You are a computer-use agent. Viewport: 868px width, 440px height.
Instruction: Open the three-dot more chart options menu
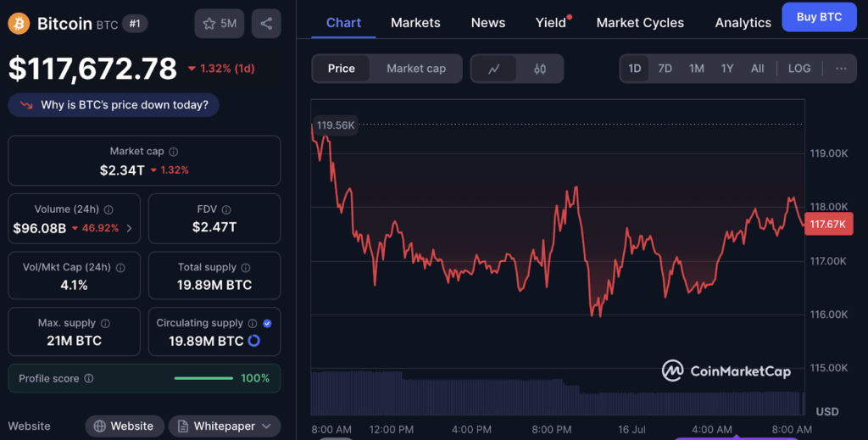pyautogui.click(x=840, y=69)
